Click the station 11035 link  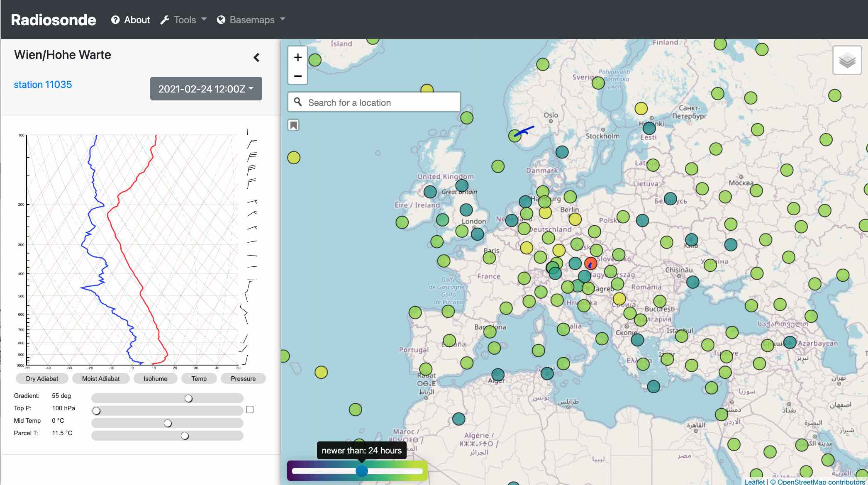click(x=43, y=85)
